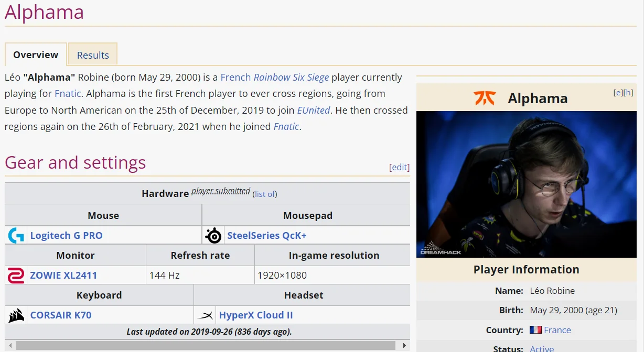Screen dimensions: 644x352
Task: Click the 'Keyboard' column header
Action: click(99, 295)
